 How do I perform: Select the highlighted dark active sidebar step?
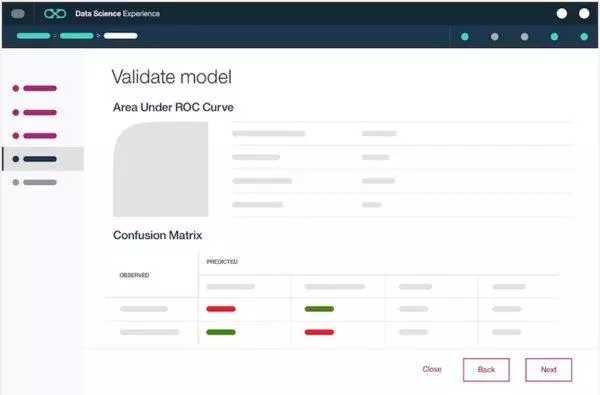click(x=43, y=159)
